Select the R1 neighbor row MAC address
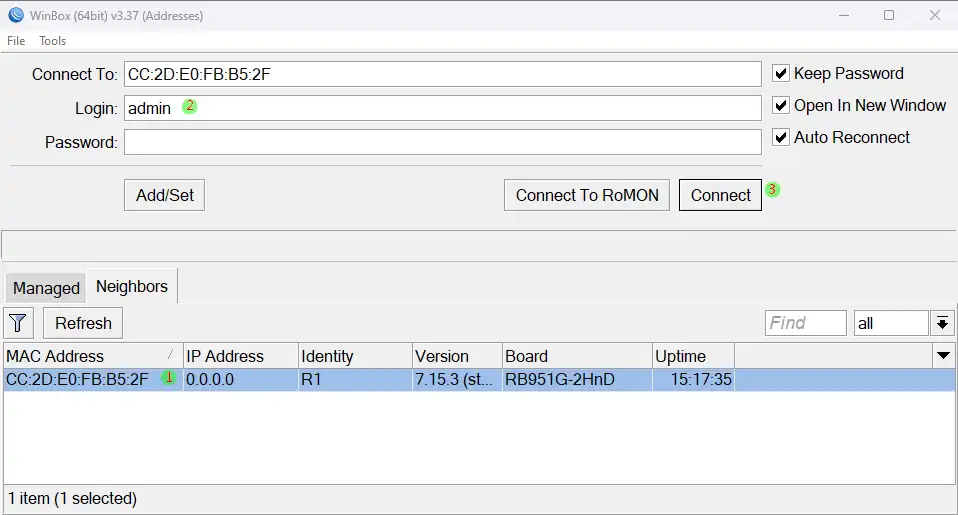Screen dimensions: 958x515 pos(77,380)
